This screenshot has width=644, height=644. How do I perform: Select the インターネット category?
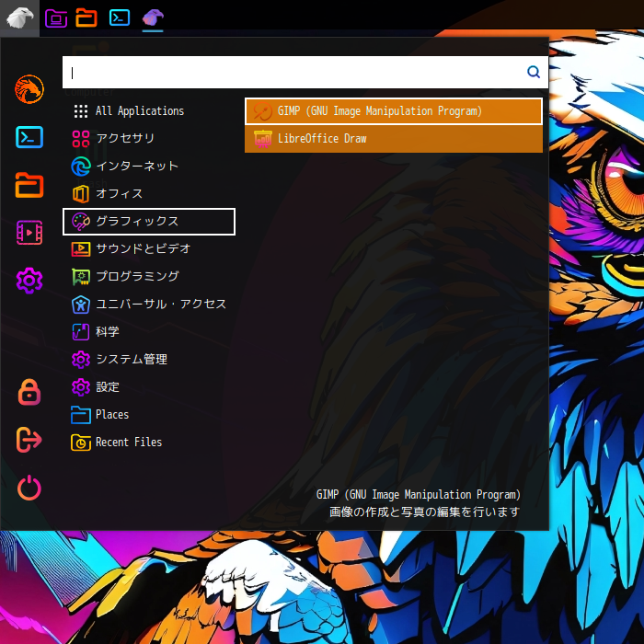click(136, 167)
